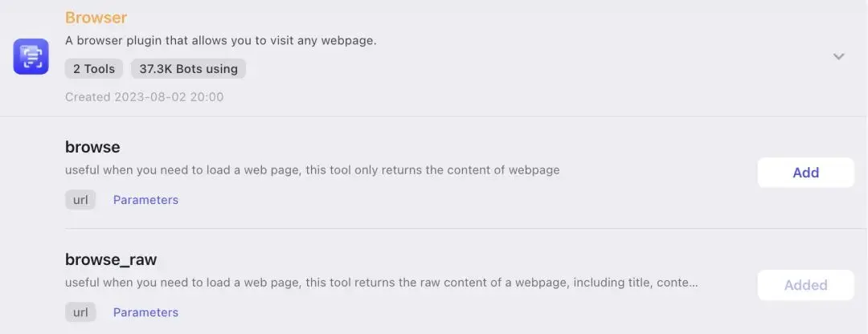Click the url tag under browse
Screen dimensions: 868x334
click(80, 200)
